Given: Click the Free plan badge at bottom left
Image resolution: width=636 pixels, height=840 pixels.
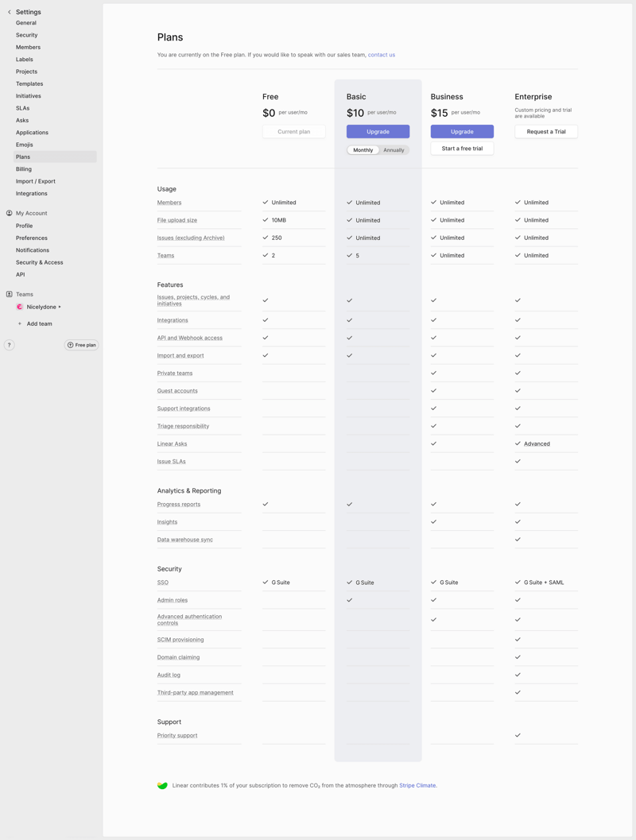Looking at the screenshot, I should coord(81,345).
